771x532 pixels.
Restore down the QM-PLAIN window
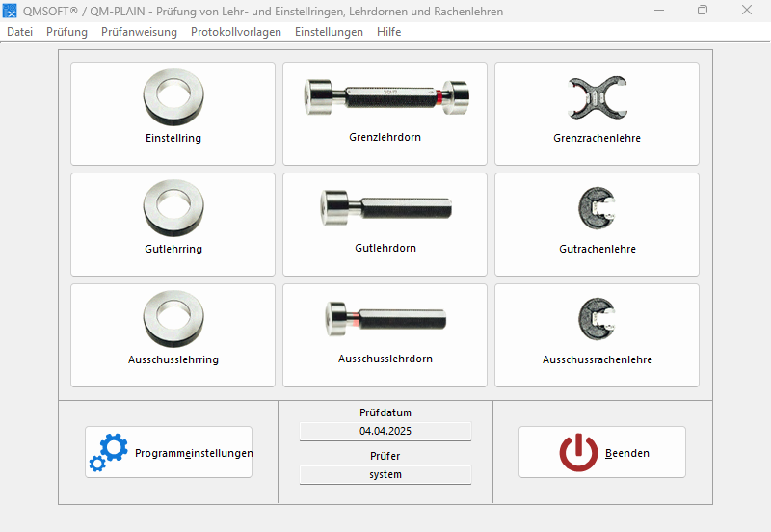pyautogui.click(x=703, y=11)
